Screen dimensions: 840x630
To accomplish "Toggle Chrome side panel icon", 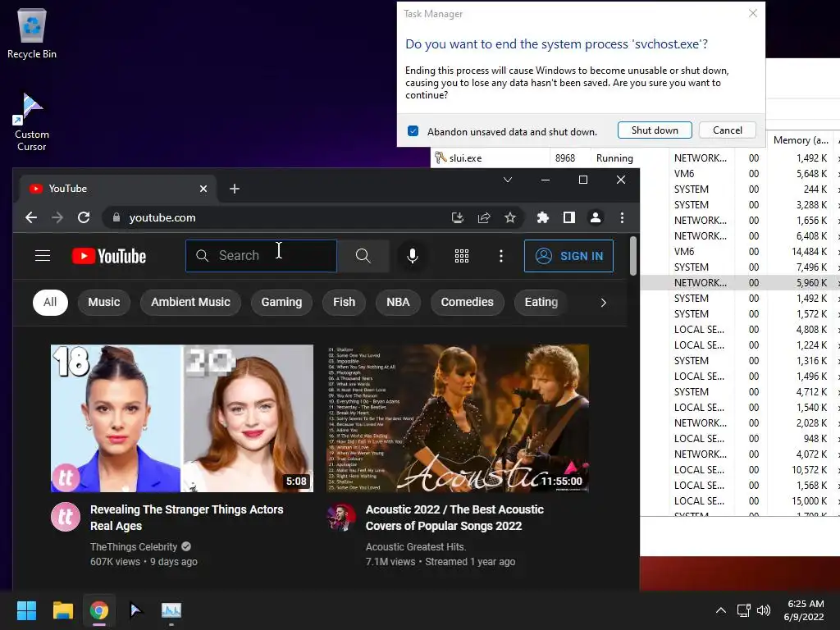I will tap(569, 217).
